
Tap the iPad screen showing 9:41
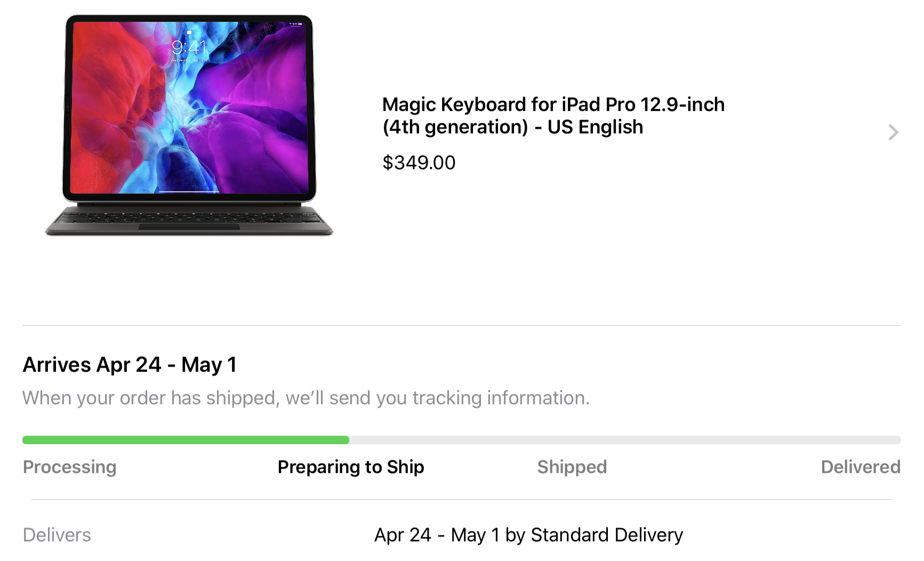coord(189,108)
